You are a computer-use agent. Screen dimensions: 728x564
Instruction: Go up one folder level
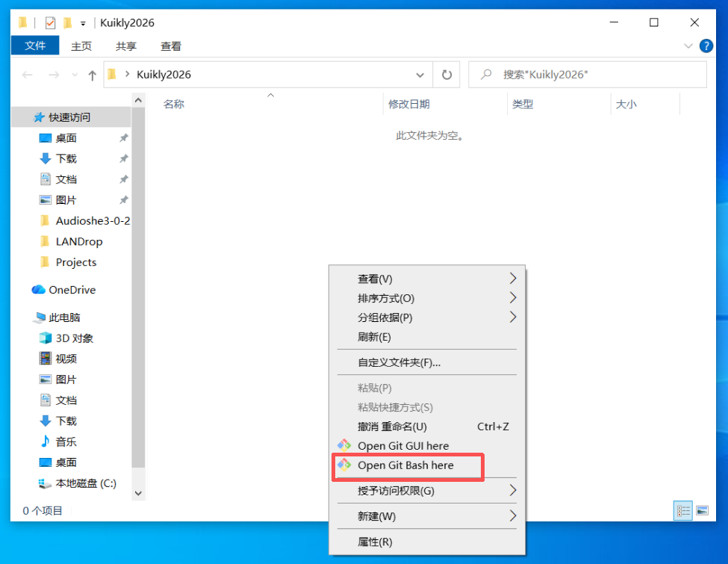pyautogui.click(x=92, y=75)
